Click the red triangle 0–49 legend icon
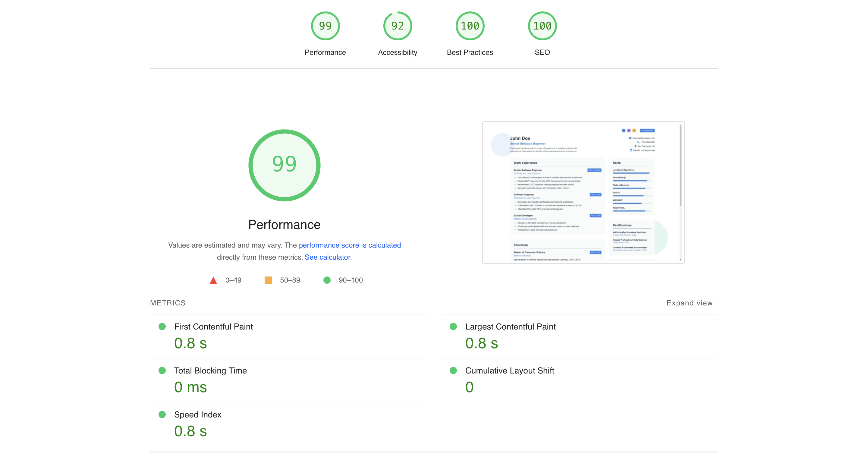 [x=213, y=280]
